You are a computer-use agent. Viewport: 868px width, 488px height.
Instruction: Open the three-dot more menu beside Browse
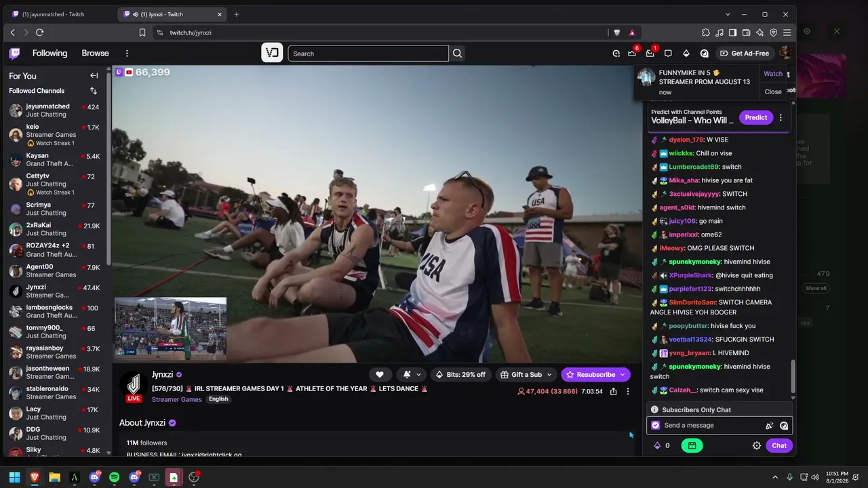[x=126, y=54]
